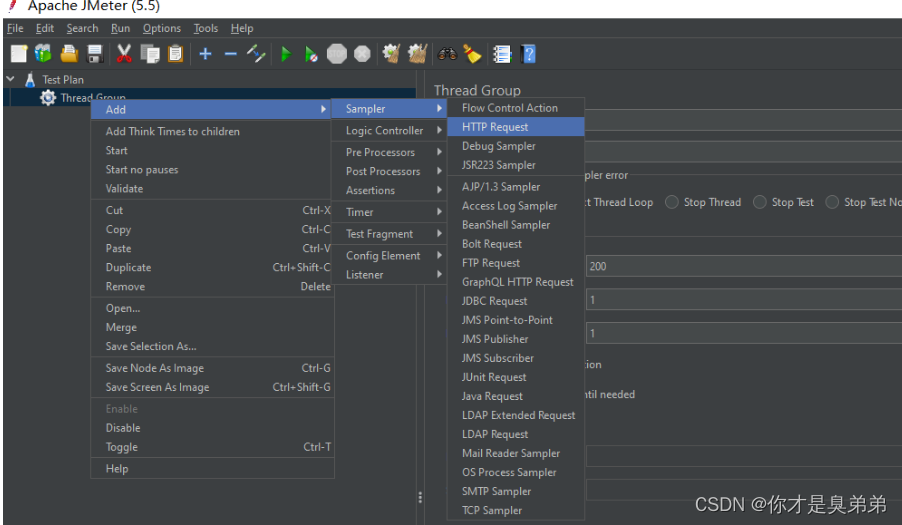Click the vertical split pane divider handle

420,497
